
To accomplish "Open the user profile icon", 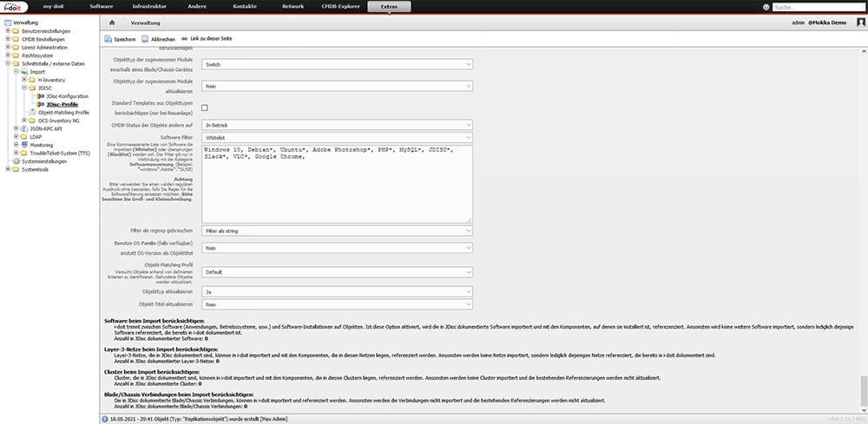I will 861,23.
